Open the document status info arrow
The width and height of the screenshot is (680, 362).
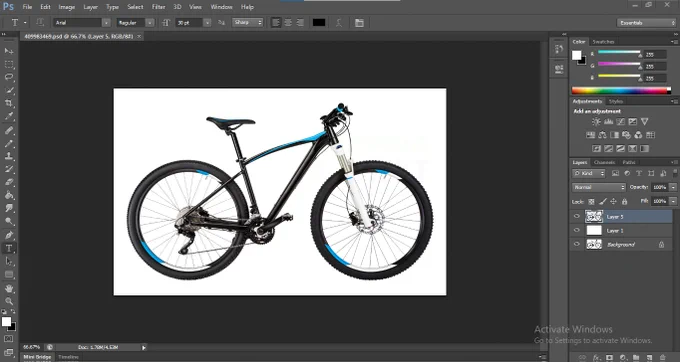click(x=144, y=347)
